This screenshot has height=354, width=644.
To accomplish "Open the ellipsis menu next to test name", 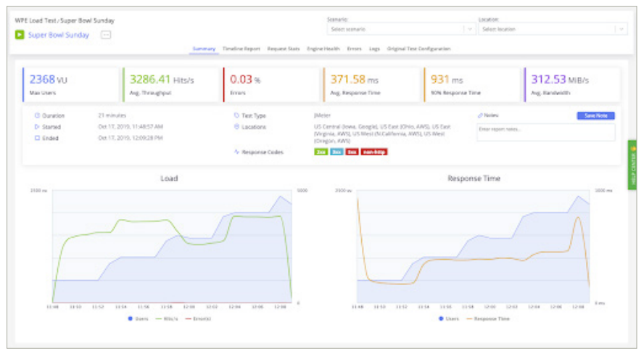I will [x=106, y=35].
